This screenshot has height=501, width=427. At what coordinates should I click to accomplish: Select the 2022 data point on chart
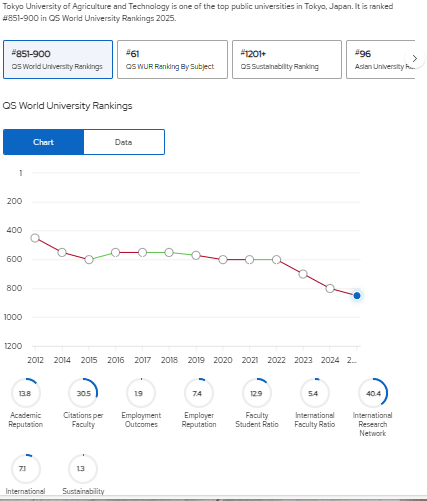point(276,260)
